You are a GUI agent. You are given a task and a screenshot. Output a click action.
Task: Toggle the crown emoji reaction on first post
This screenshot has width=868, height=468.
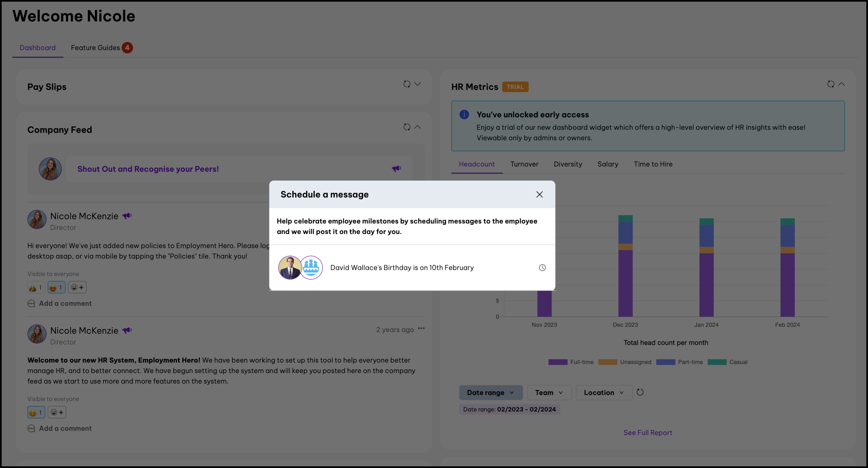point(36,287)
